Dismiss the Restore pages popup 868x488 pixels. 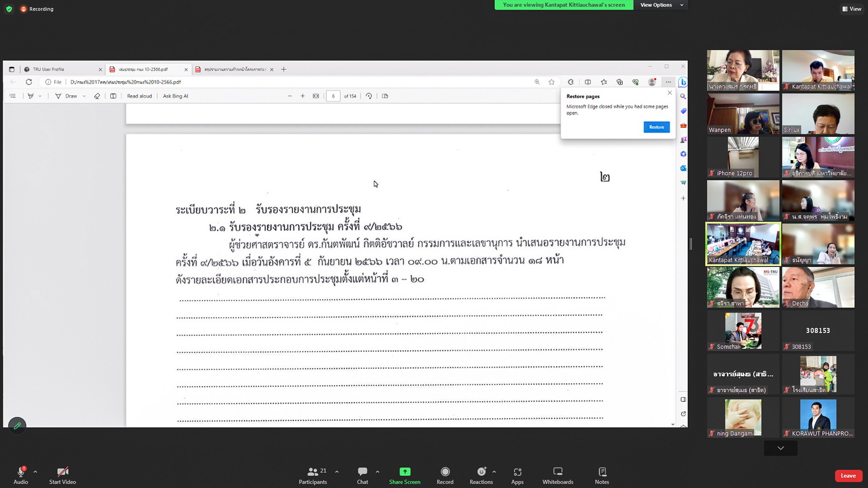click(670, 93)
